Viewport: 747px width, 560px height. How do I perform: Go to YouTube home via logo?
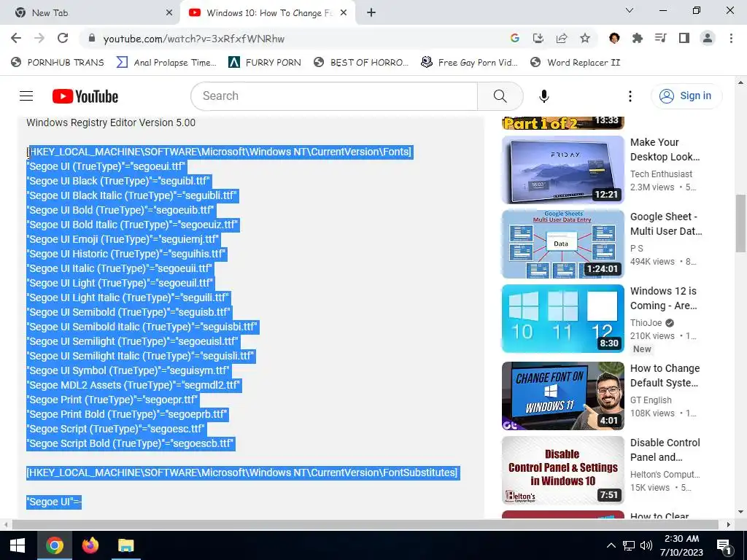tap(85, 96)
